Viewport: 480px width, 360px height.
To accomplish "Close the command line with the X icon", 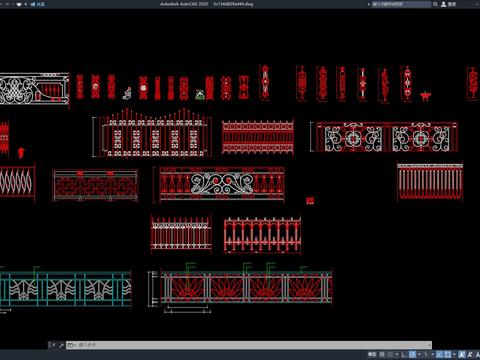I will coord(53,345).
